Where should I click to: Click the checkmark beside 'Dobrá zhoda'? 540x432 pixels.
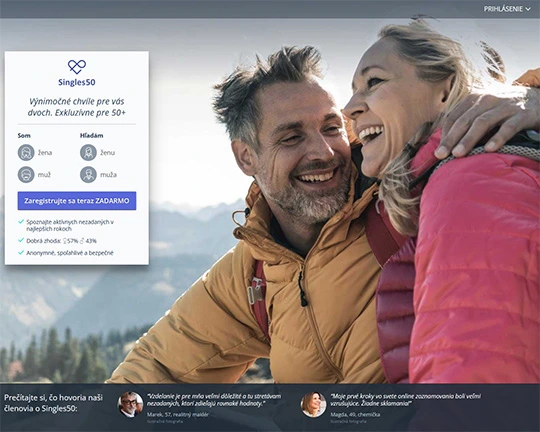21,240
